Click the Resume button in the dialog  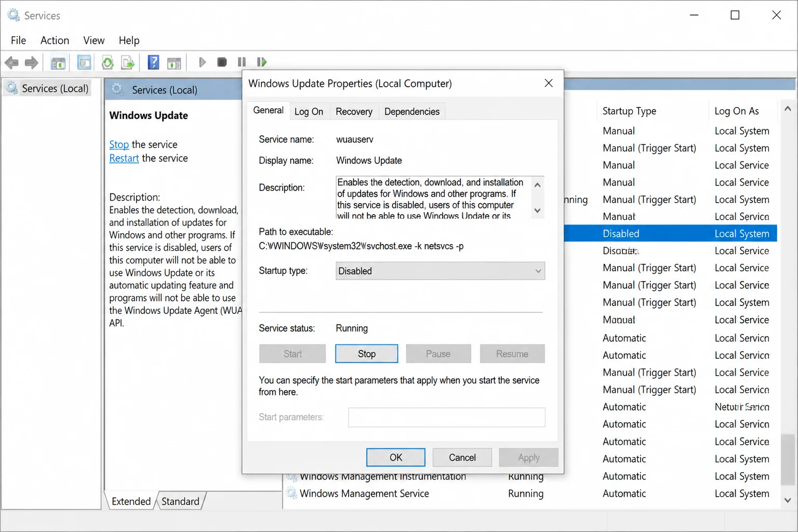coord(512,354)
